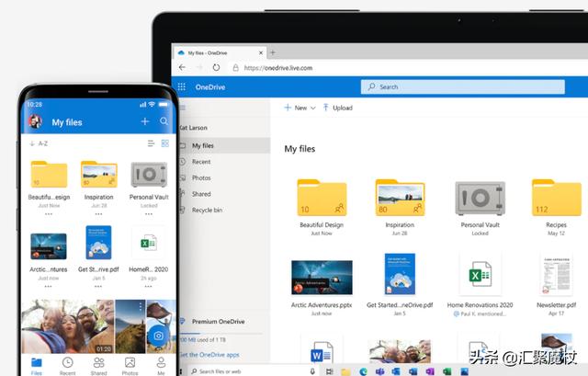The width and height of the screenshot is (588, 376).
Task: Switch to grid view on phone
Action: coord(165,143)
